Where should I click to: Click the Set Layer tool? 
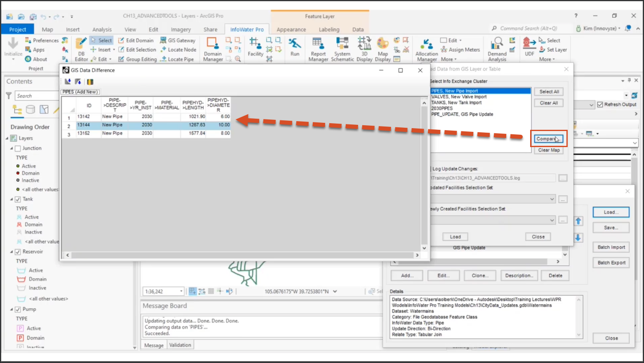(x=553, y=49)
